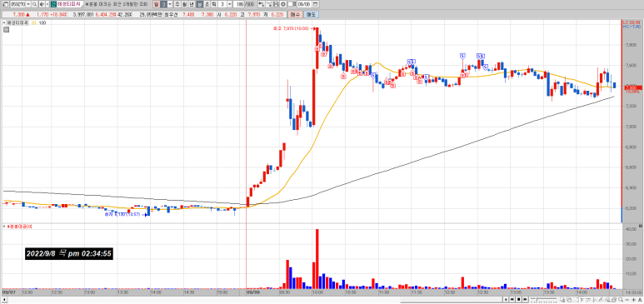Toggle the checkbox next to the date field
Screen dimensions: 644x304
click(x=291, y=4)
